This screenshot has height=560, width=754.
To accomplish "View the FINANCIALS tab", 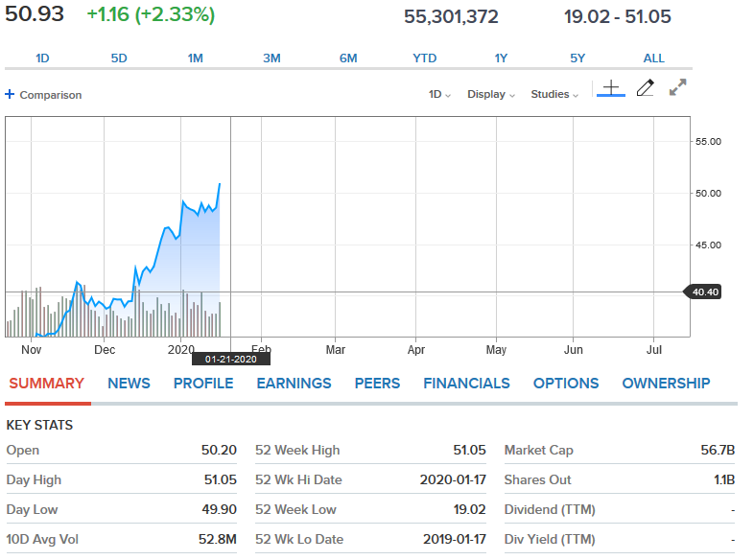I will (466, 384).
